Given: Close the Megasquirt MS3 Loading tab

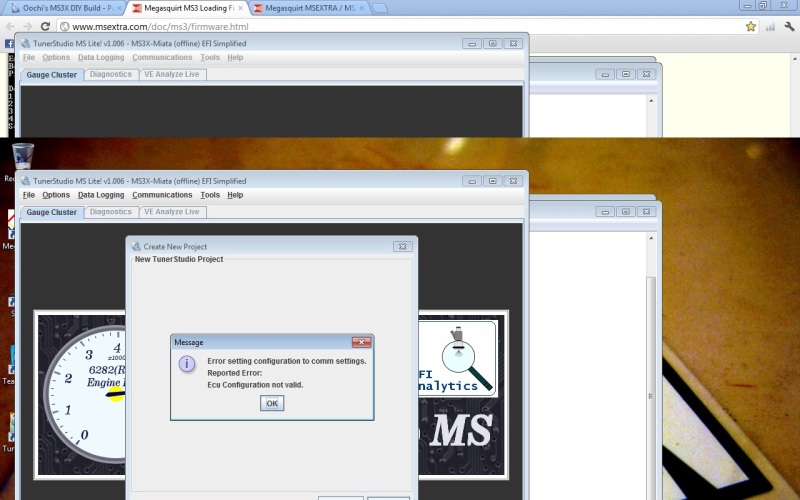Looking at the screenshot, I should coord(240,8).
